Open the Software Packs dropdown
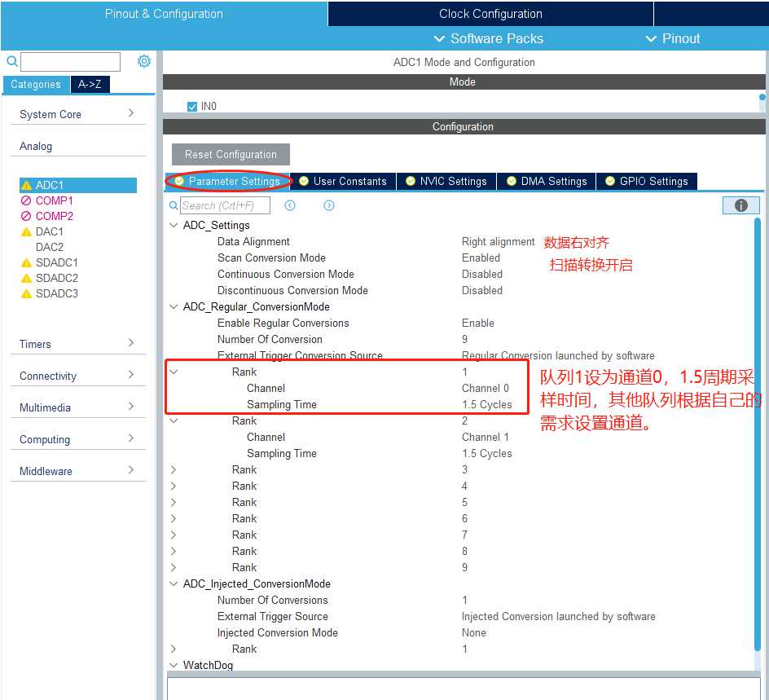Viewport: 769px width, 700px height. [x=489, y=39]
